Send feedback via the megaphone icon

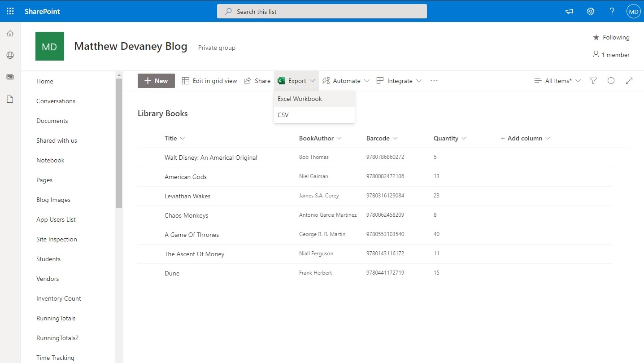[x=569, y=11]
